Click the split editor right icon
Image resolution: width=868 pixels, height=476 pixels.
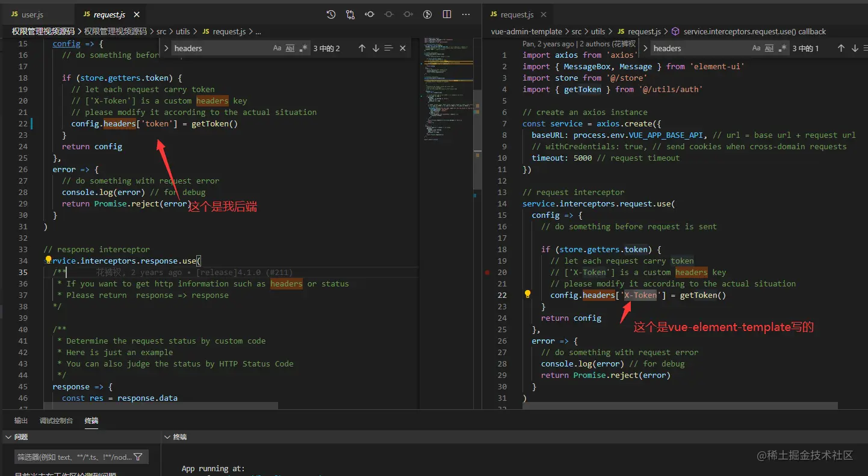pos(447,14)
